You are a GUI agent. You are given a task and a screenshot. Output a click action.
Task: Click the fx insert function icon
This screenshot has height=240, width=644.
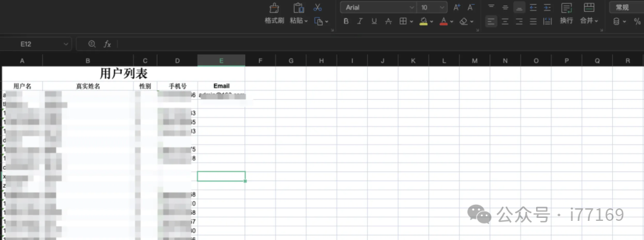click(x=108, y=44)
